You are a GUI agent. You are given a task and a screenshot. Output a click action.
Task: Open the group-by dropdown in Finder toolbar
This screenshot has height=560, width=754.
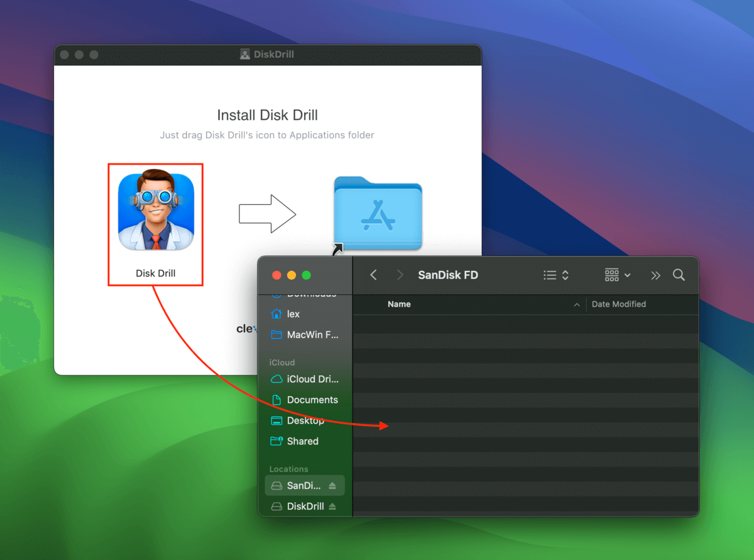(x=618, y=275)
